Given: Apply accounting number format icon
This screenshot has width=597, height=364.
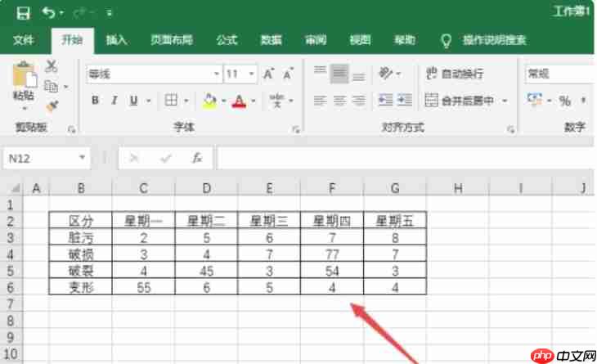Looking at the screenshot, I should pyautogui.click(x=535, y=101).
